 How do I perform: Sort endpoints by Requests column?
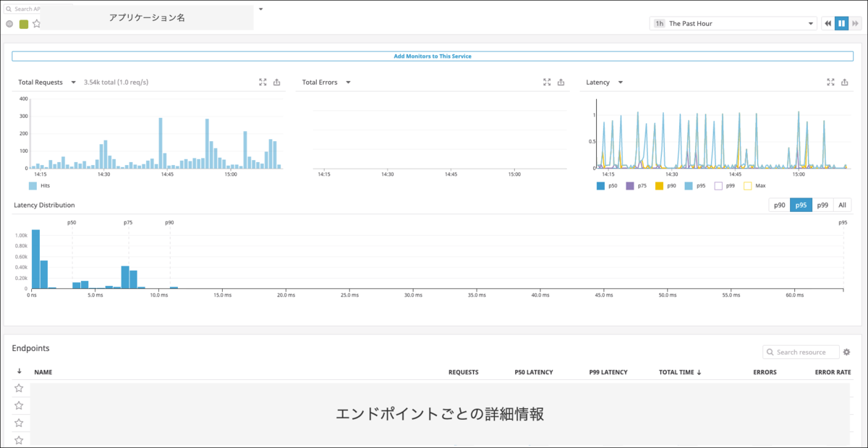[464, 372]
